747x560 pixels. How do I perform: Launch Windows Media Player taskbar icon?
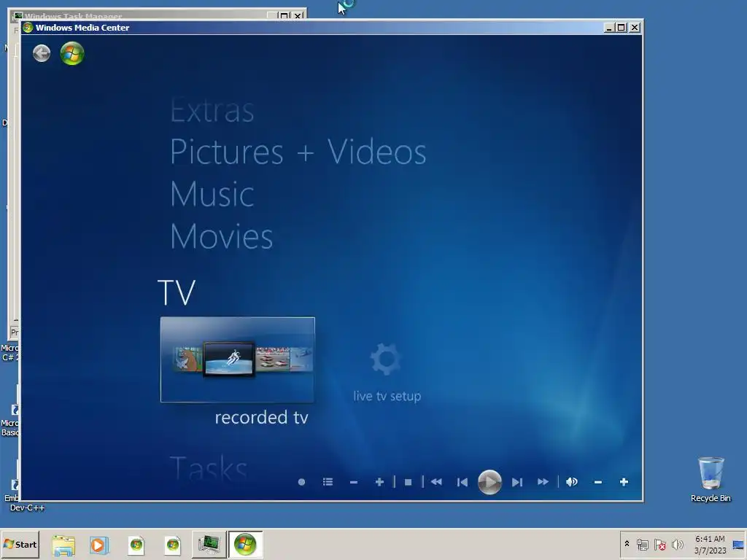[x=99, y=545]
